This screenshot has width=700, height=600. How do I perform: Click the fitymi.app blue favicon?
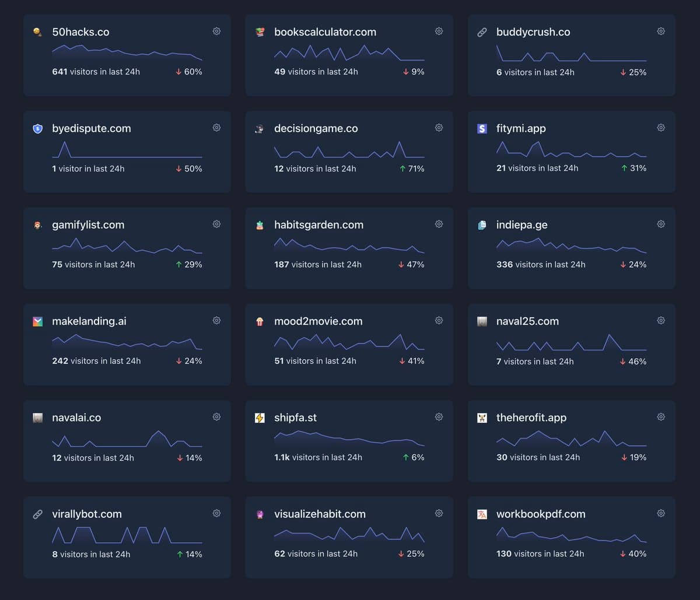pyautogui.click(x=482, y=128)
